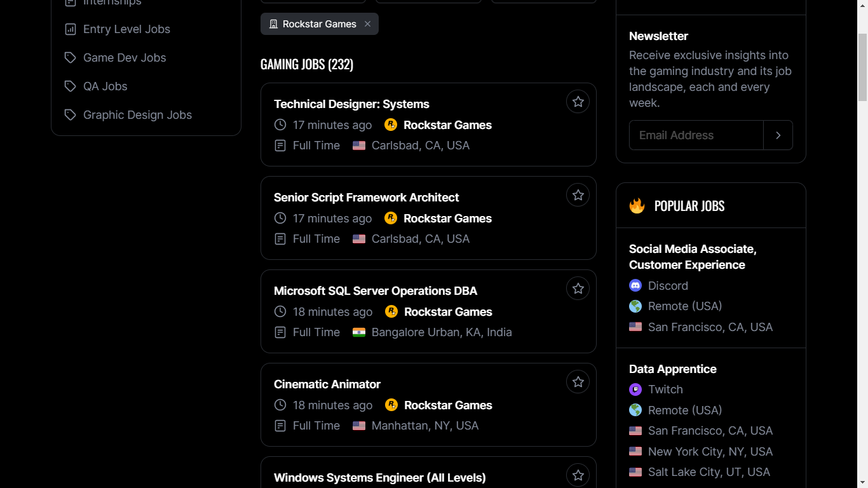Open Game Dev Jobs category
868x488 pixels.
(125, 58)
